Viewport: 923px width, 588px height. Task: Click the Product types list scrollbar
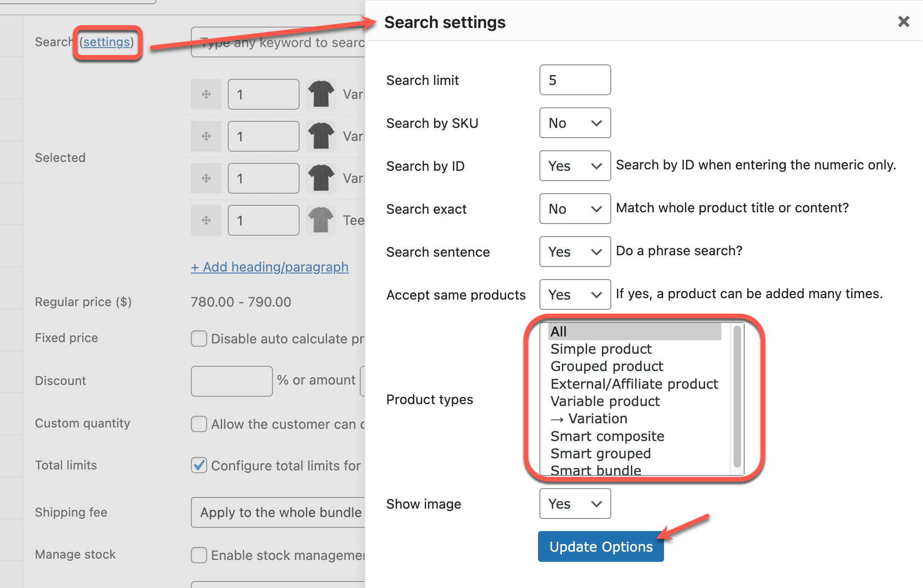click(x=737, y=397)
